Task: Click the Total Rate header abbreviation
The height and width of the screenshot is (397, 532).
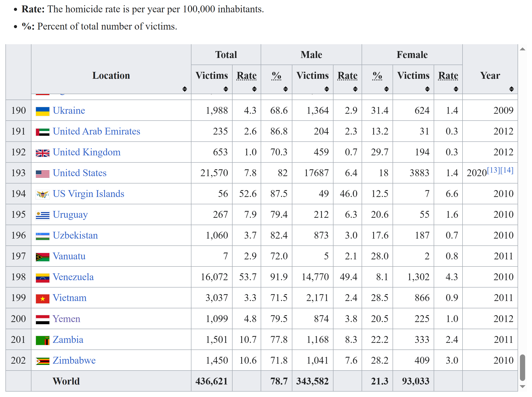Action: click(247, 75)
